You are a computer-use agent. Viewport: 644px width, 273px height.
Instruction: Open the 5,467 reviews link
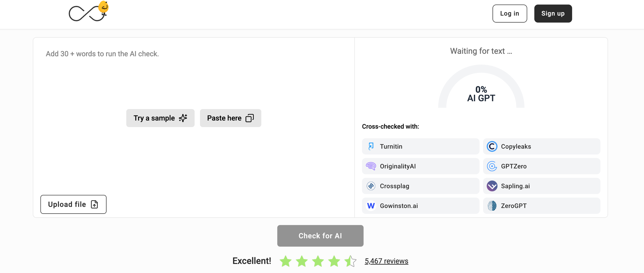click(386, 261)
